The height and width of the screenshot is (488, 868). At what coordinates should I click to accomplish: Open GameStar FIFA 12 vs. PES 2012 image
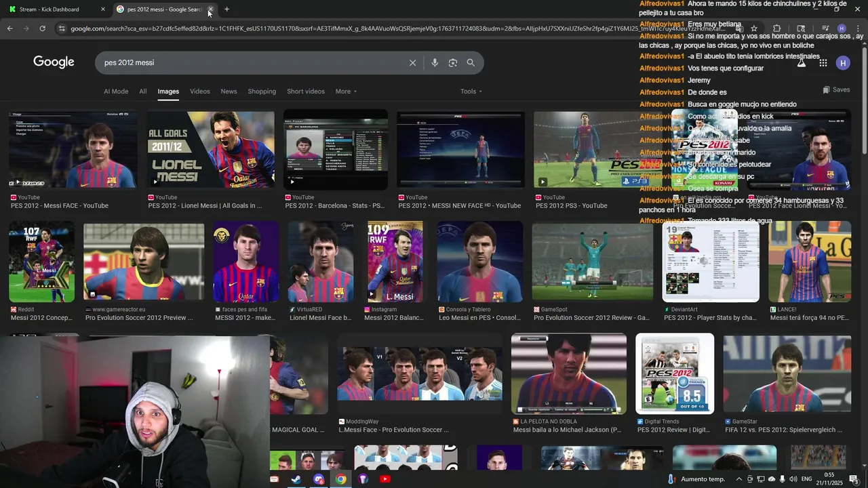(787, 373)
